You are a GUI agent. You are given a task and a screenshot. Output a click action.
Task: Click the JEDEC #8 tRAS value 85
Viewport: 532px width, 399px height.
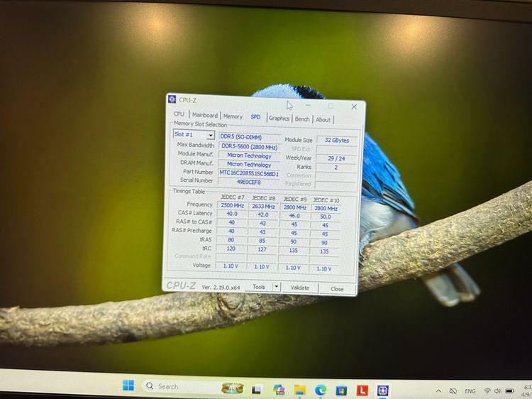coord(262,241)
